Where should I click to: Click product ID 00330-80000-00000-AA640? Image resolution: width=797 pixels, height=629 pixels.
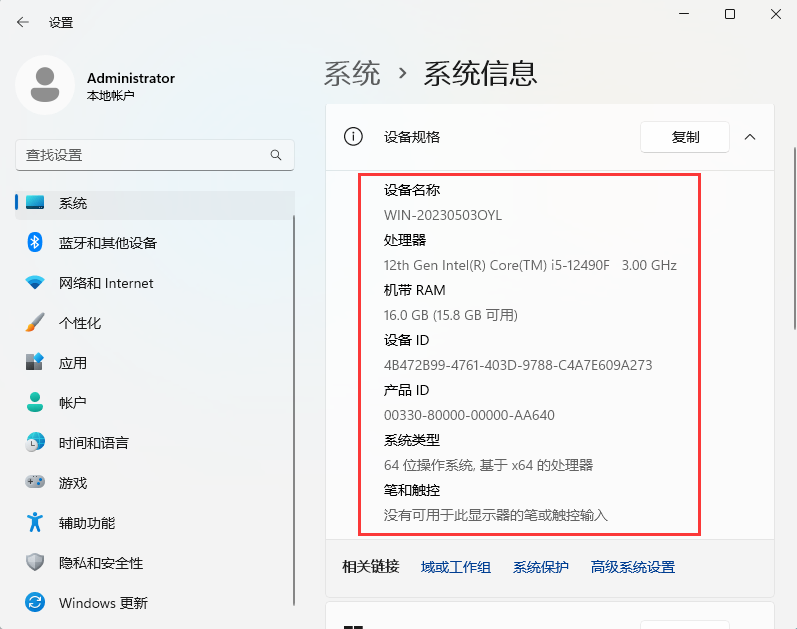pyautogui.click(x=469, y=415)
